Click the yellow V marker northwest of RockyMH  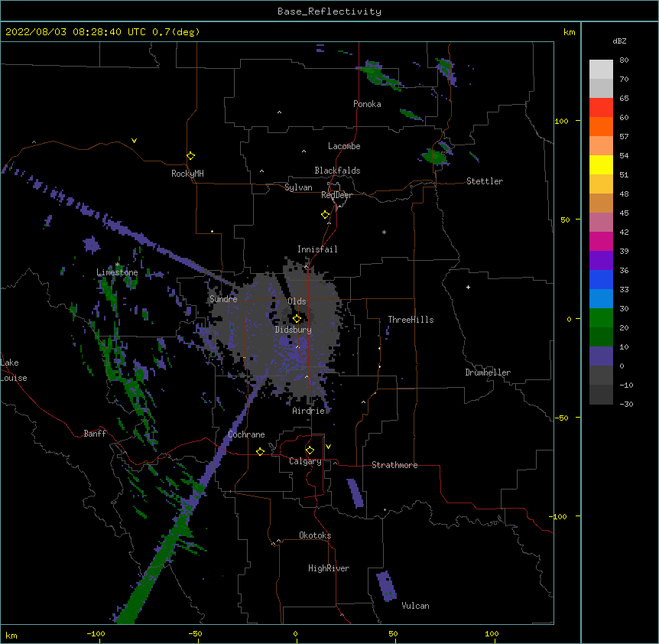[x=134, y=141]
